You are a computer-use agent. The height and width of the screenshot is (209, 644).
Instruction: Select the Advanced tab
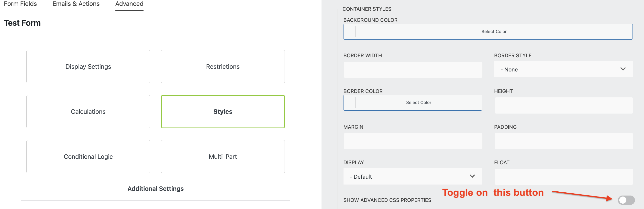(x=129, y=4)
